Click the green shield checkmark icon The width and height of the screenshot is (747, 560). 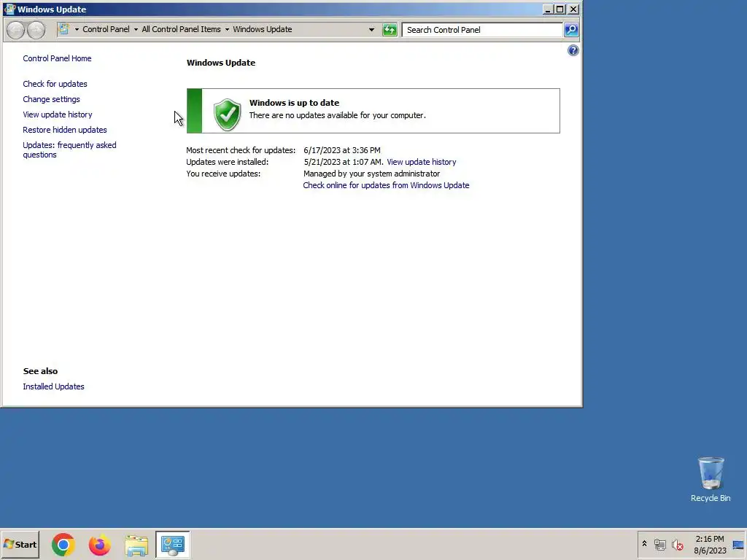click(228, 114)
